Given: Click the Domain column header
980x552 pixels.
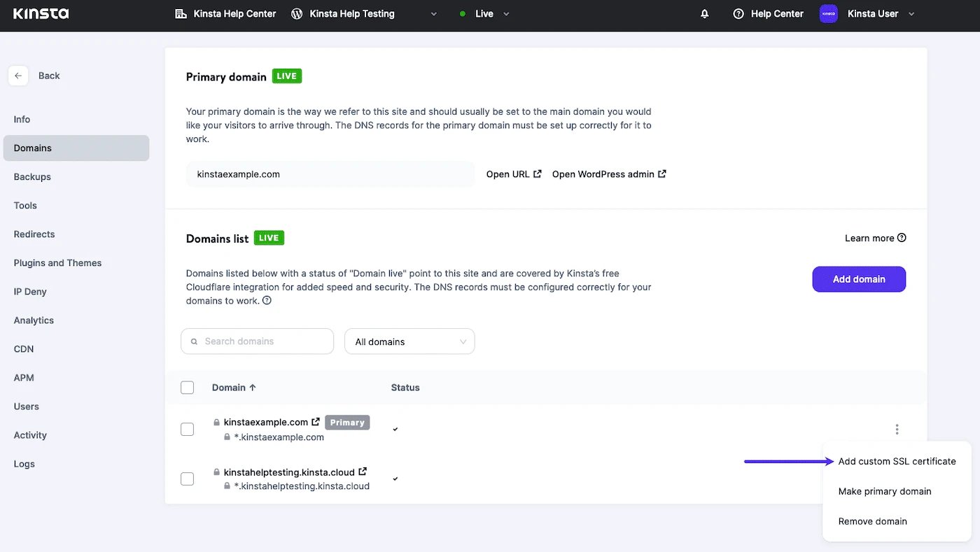Looking at the screenshot, I should point(229,388).
